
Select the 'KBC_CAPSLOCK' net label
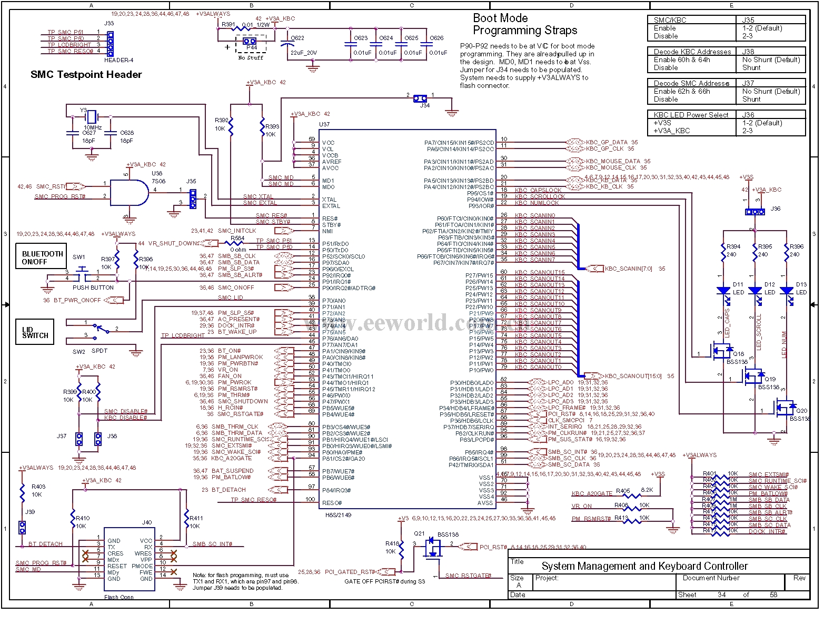538,190
